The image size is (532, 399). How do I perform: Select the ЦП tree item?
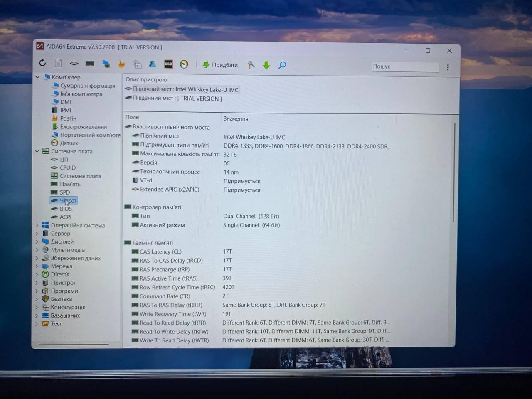click(x=64, y=160)
